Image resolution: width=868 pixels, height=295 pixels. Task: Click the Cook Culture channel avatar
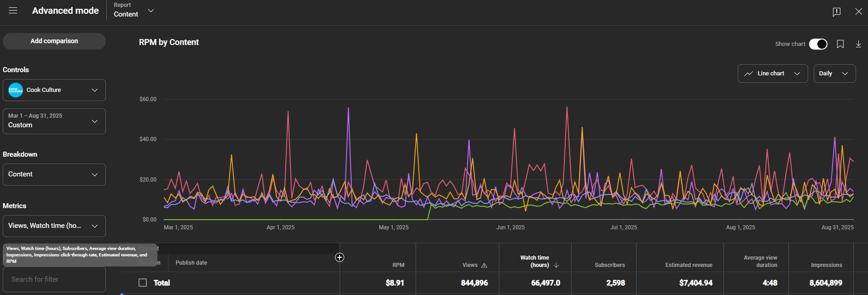pos(16,90)
